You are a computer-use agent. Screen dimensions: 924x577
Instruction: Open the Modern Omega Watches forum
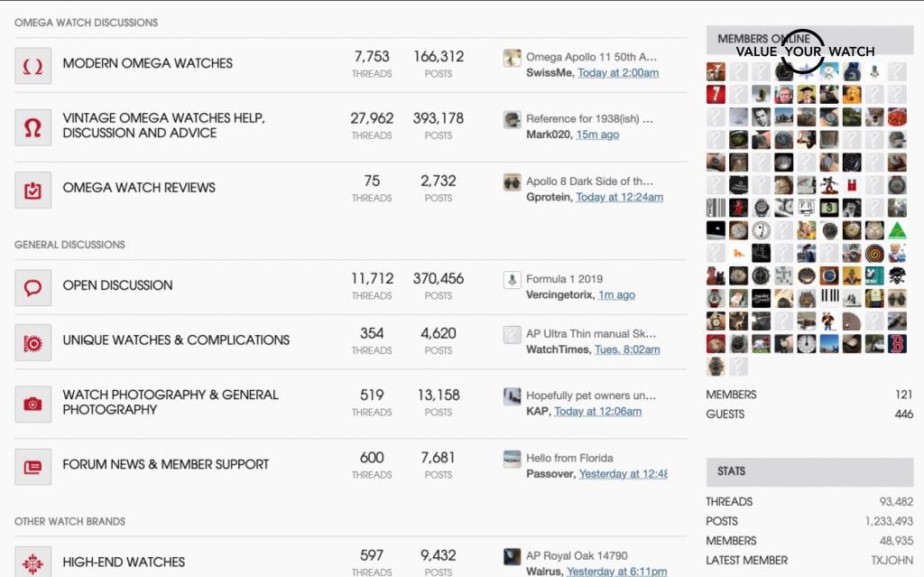(x=147, y=63)
